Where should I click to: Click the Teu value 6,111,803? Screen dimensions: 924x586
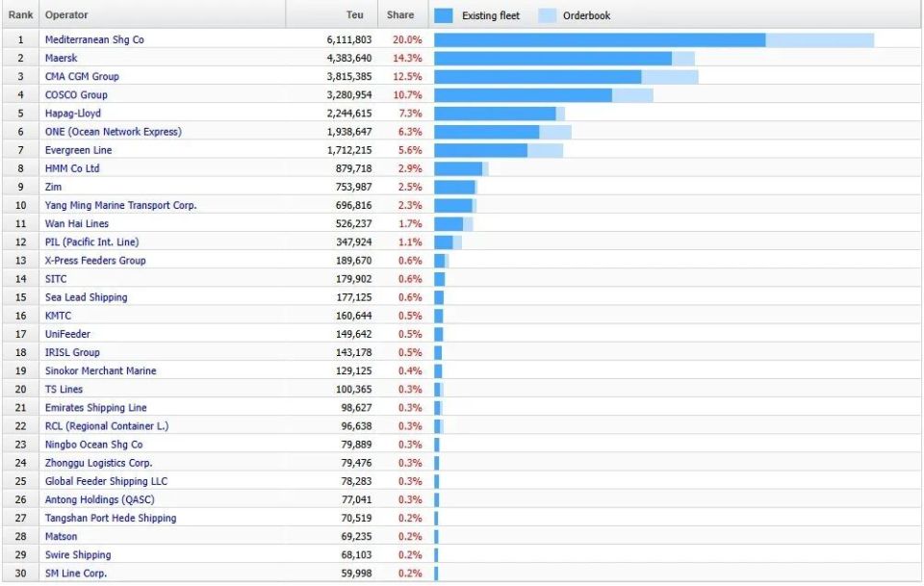(x=349, y=39)
